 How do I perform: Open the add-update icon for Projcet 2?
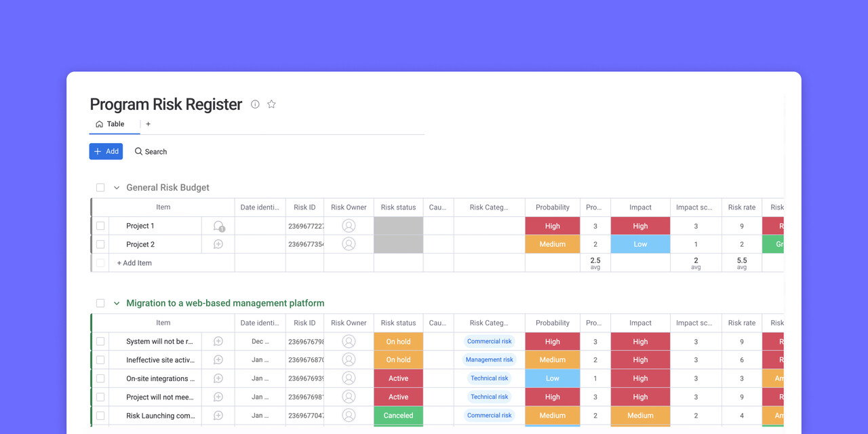click(218, 244)
